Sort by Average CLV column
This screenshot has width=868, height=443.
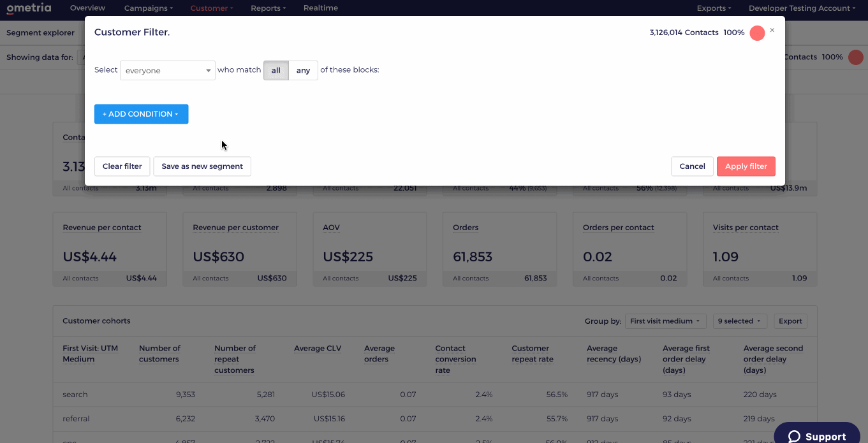(318, 349)
